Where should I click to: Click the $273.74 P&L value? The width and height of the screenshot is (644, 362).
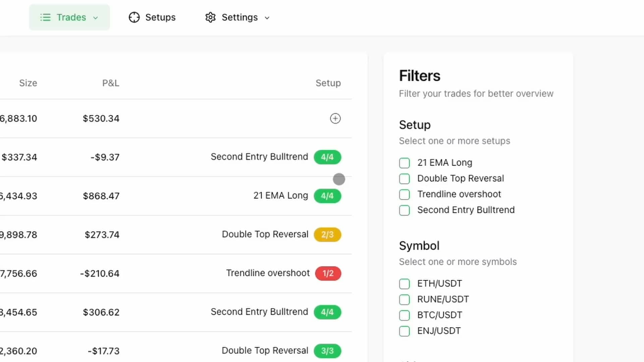(102, 235)
